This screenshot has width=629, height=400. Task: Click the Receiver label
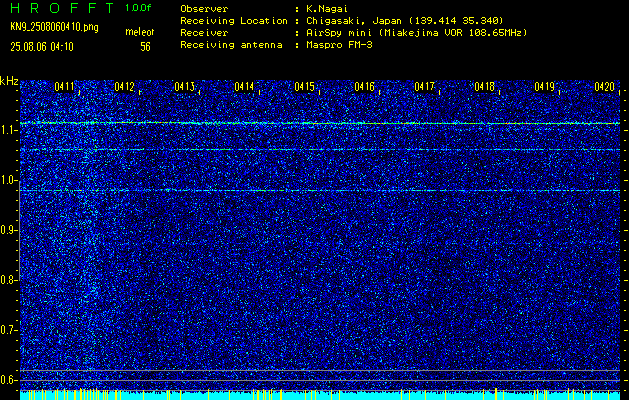(204, 32)
